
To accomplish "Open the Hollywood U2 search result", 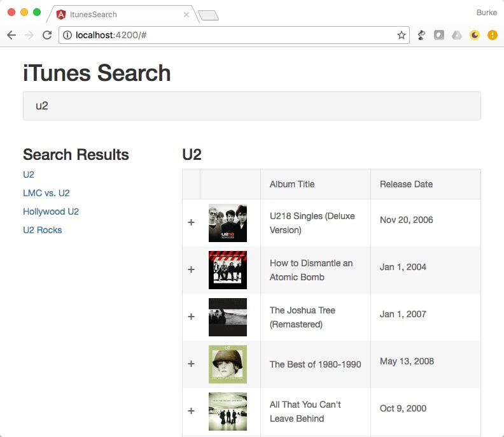I will 51,211.
